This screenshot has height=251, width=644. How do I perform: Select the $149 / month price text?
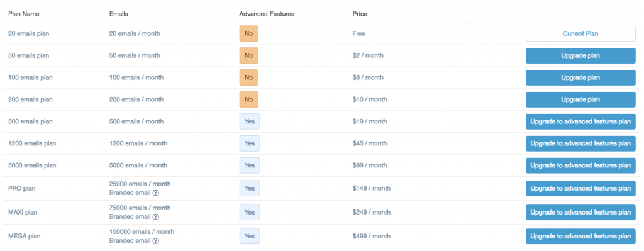pos(371,188)
